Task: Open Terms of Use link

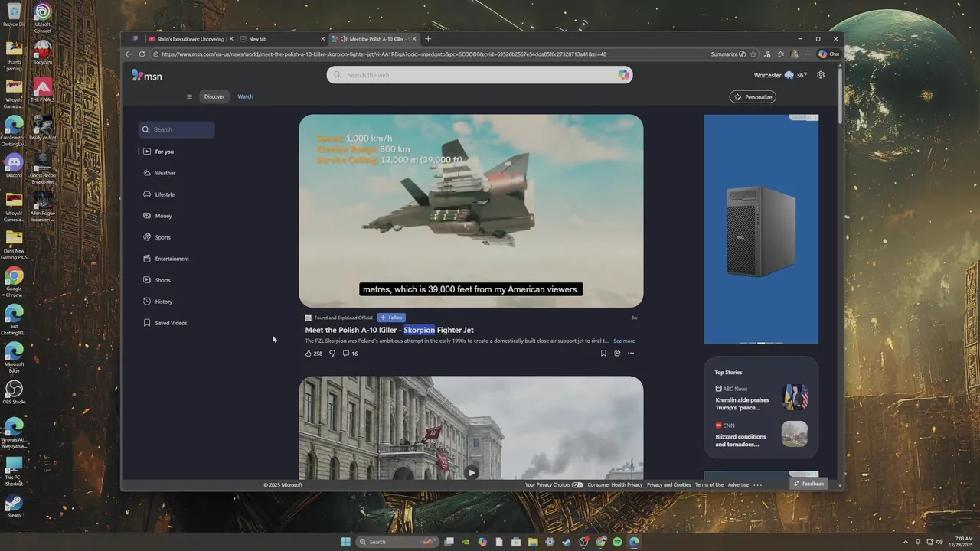Action: pyautogui.click(x=709, y=484)
